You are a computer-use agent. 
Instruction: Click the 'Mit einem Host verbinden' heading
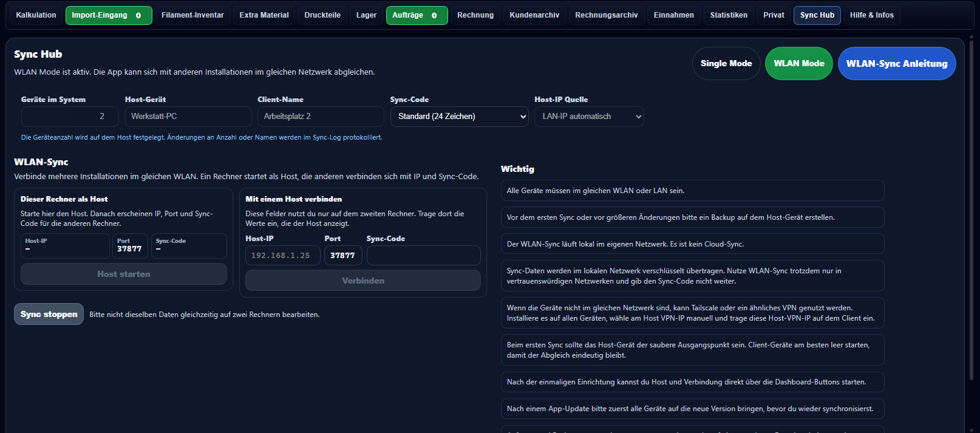click(x=294, y=199)
